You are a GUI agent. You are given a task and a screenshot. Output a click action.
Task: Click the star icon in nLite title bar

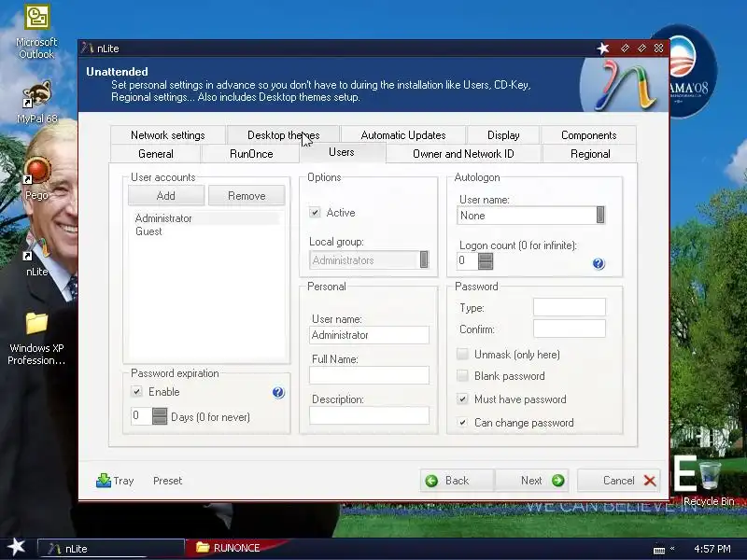(603, 49)
